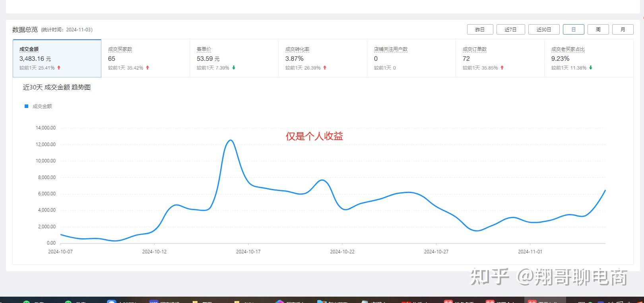The image size is (644, 303).
Task: Select the 昨日 time range button
Action: [x=480, y=29]
